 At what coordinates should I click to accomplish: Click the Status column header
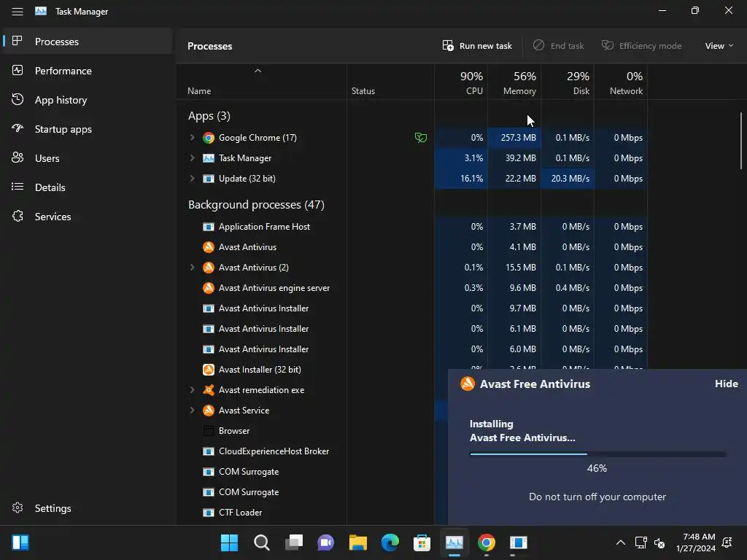coord(391,82)
